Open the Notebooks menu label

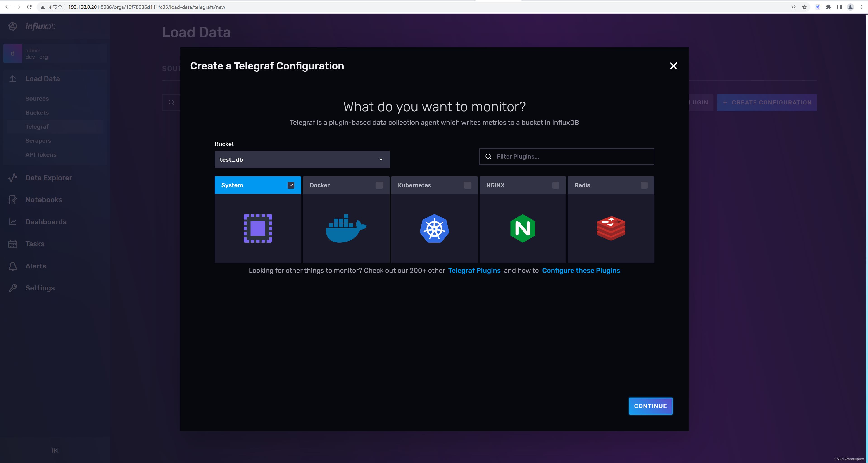[x=44, y=200]
